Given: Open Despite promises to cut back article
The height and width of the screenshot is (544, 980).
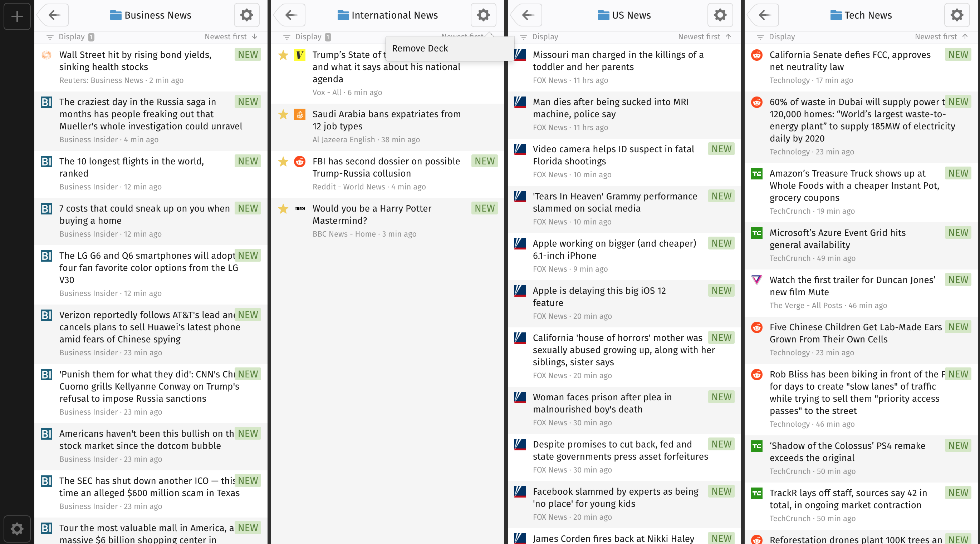Looking at the screenshot, I should coord(624,457).
